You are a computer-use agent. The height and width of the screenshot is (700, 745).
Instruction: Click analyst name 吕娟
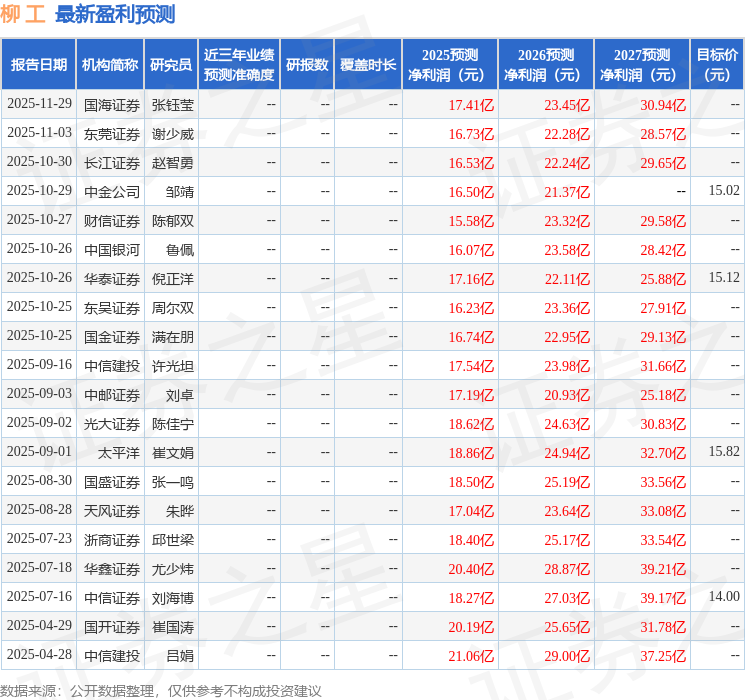180,656
